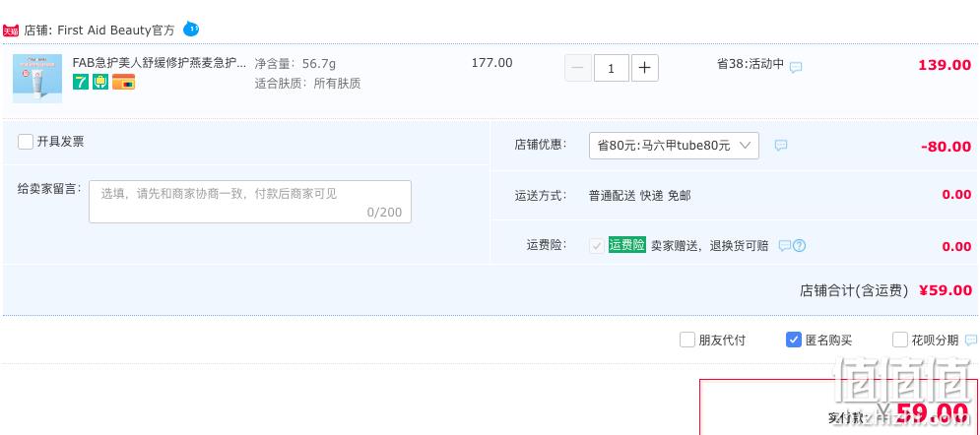This screenshot has width=980, height=435.
Task: Open comment bubble next to 省38:活动中
Action: [x=796, y=67]
